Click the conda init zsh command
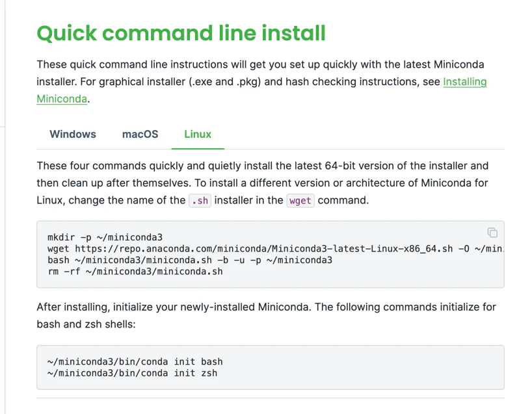 click(x=133, y=373)
